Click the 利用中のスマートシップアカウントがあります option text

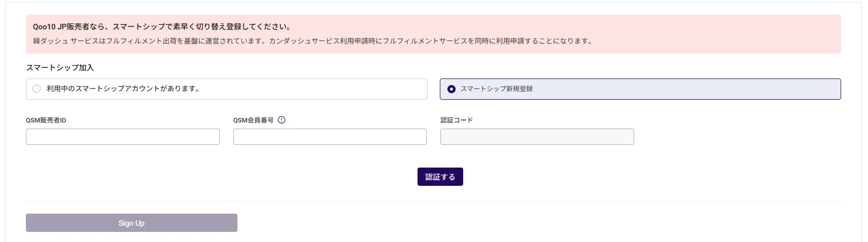(124, 89)
